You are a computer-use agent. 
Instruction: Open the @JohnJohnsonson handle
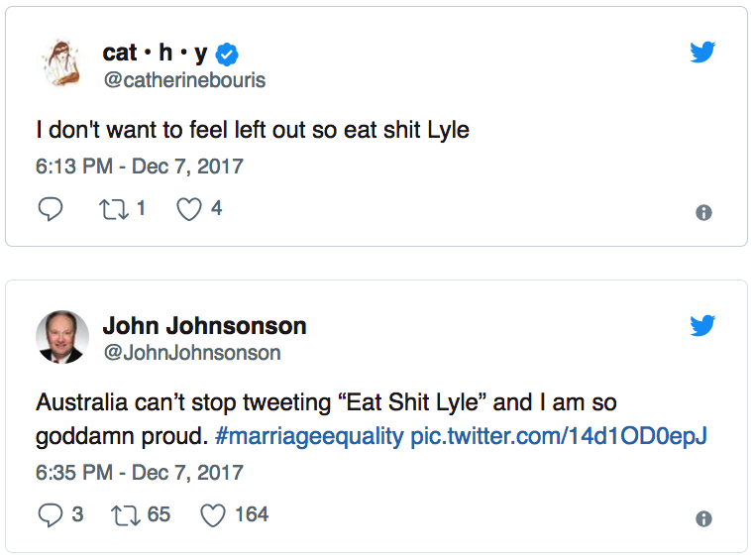click(191, 353)
